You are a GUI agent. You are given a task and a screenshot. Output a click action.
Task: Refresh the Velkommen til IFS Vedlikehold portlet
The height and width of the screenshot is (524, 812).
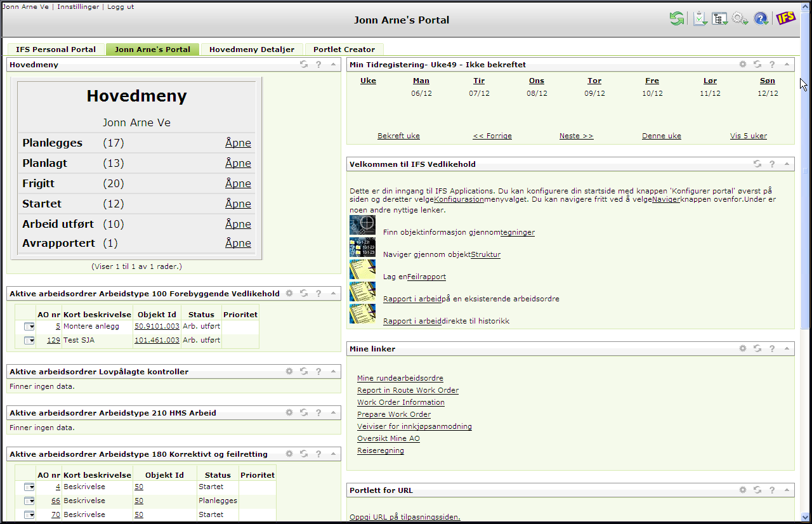click(x=757, y=164)
